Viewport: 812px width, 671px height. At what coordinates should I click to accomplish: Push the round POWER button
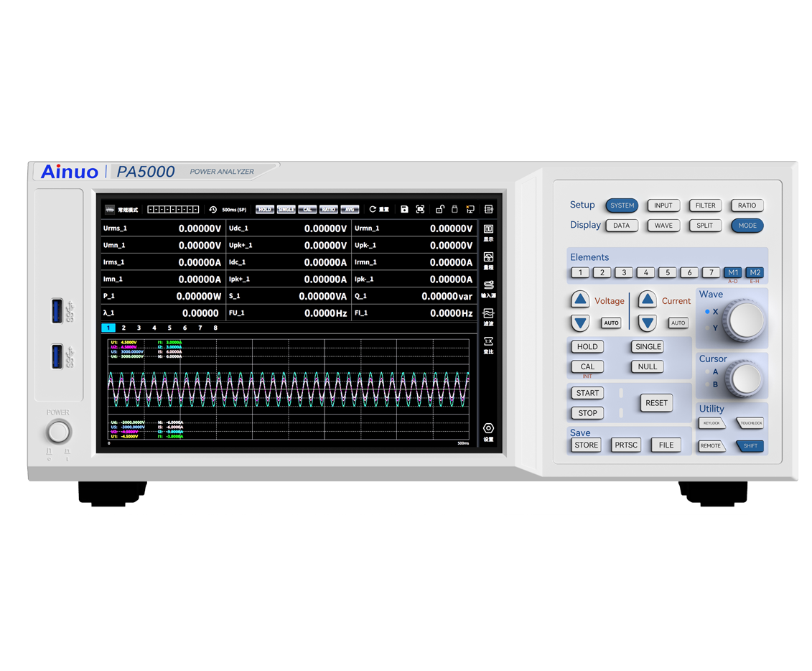click(x=59, y=432)
